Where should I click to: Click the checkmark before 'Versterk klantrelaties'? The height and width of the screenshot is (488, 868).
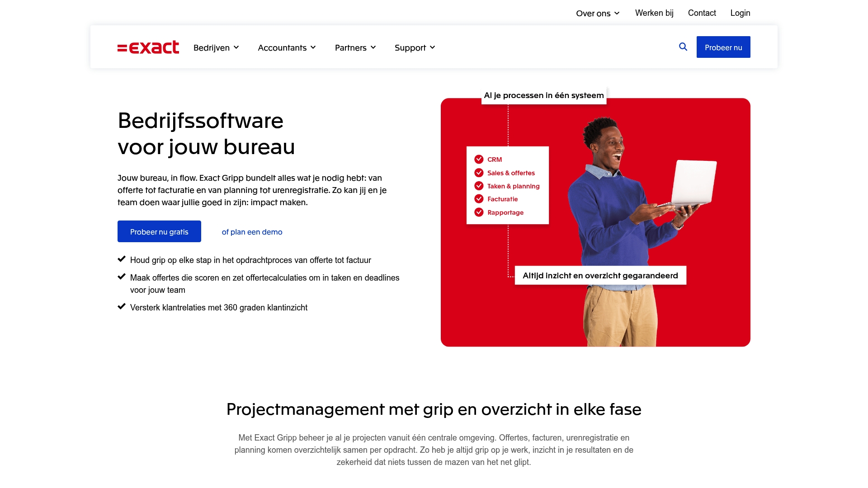tap(121, 306)
